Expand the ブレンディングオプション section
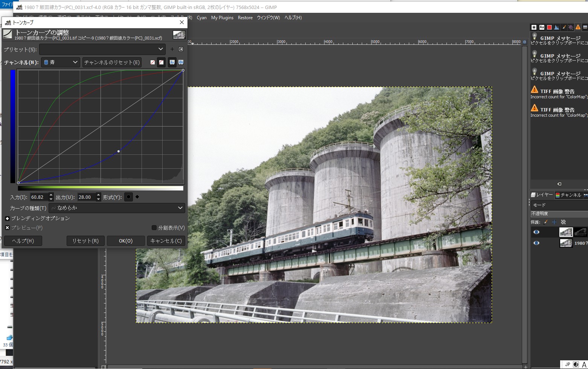588x369 pixels. click(x=7, y=218)
